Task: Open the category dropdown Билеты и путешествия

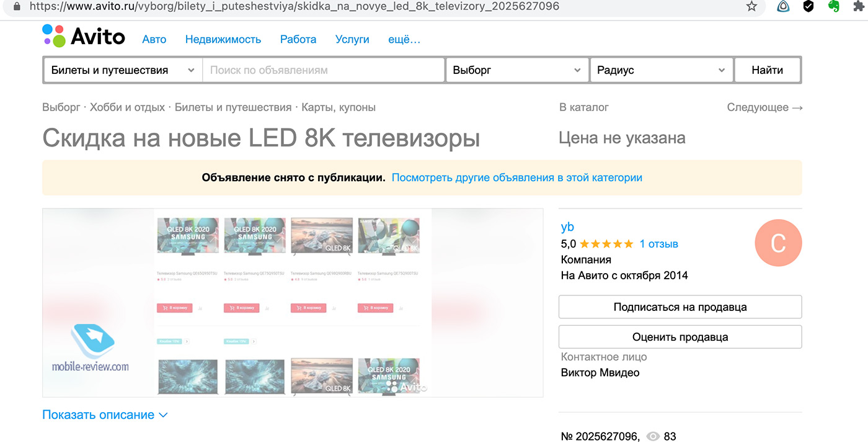Action: 123,70
